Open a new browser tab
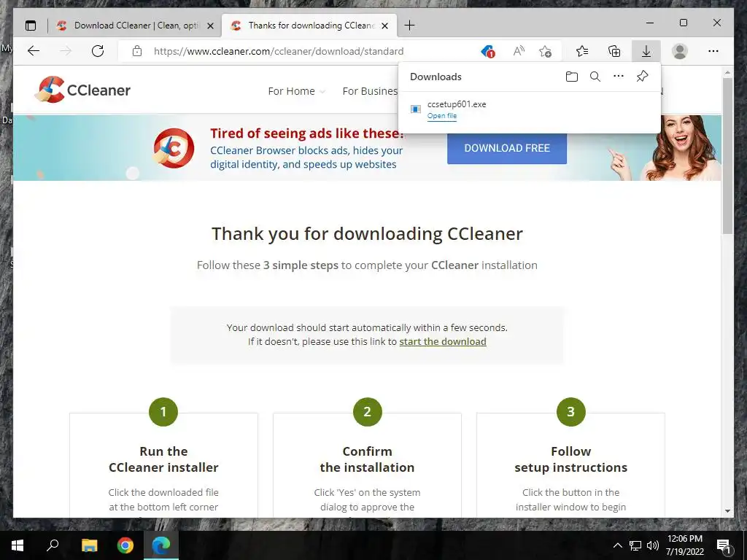 409,26
